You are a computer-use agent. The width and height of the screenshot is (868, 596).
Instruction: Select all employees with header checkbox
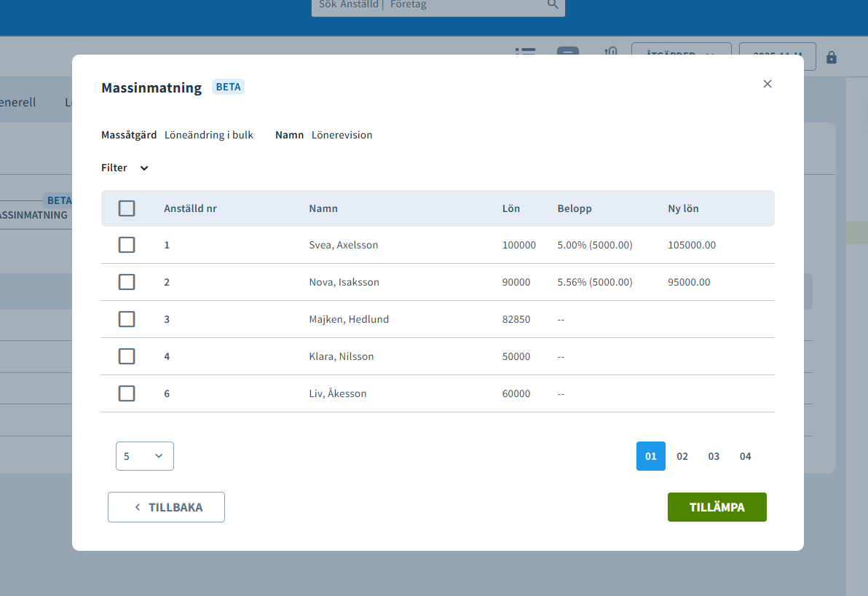tap(127, 208)
